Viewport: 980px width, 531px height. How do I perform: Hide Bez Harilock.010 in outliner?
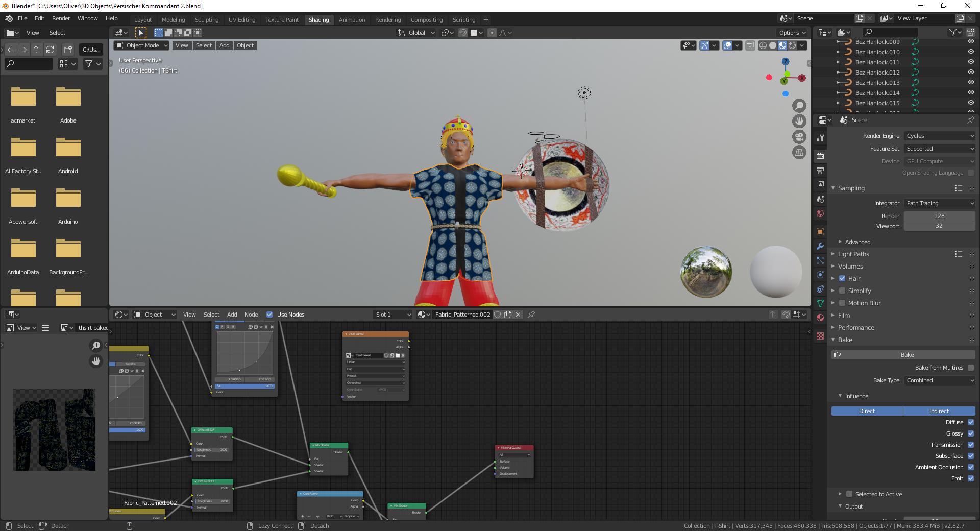(x=971, y=52)
